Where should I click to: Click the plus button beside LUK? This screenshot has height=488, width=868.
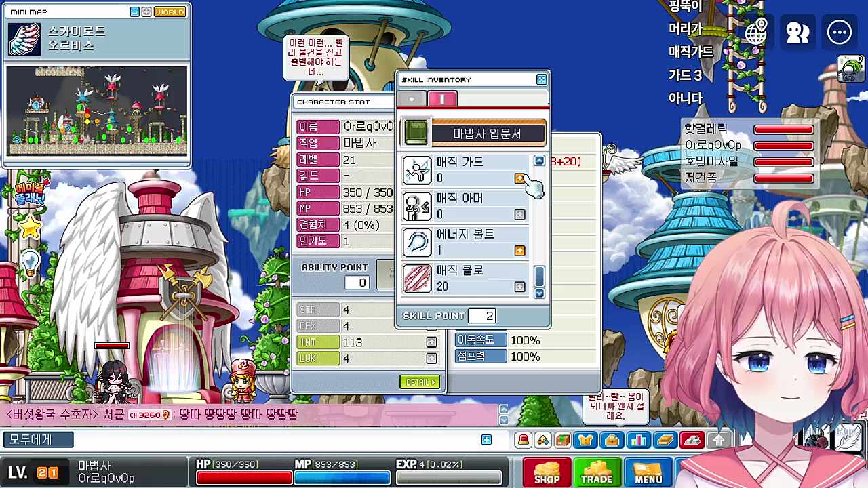pos(431,359)
